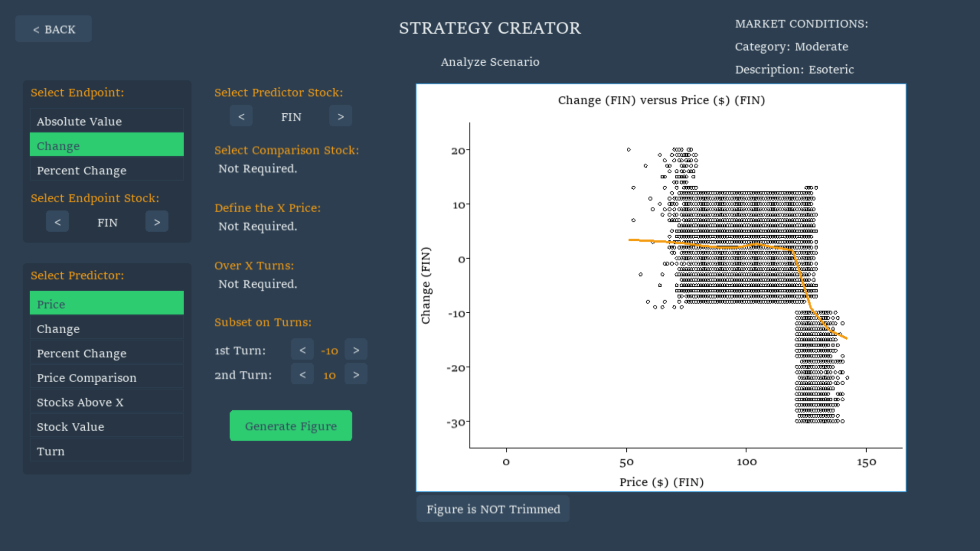980x551 pixels.
Task: Choose Change endpoint option
Action: tap(107, 145)
